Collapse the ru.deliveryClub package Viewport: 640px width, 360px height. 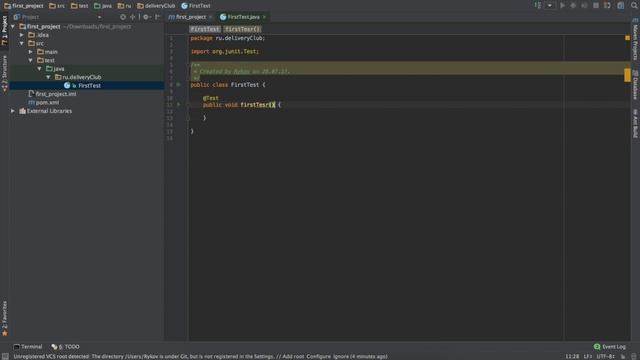49,77
